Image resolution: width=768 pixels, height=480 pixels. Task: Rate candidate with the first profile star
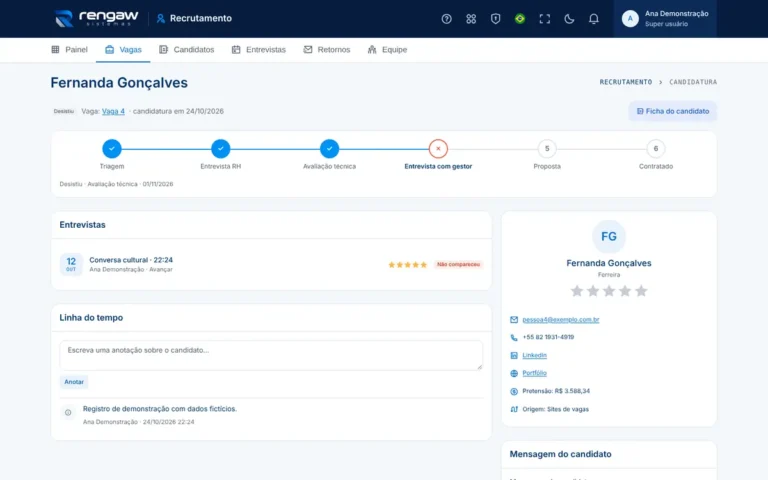pos(577,291)
